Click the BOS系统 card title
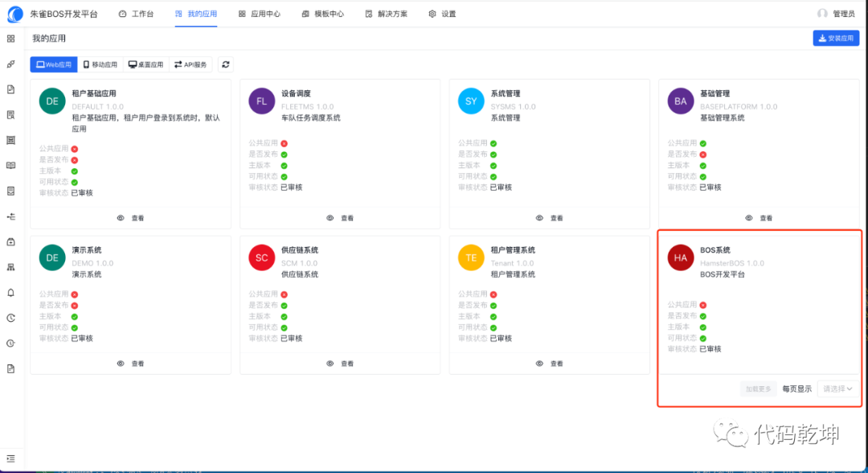868x473 pixels. click(714, 250)
